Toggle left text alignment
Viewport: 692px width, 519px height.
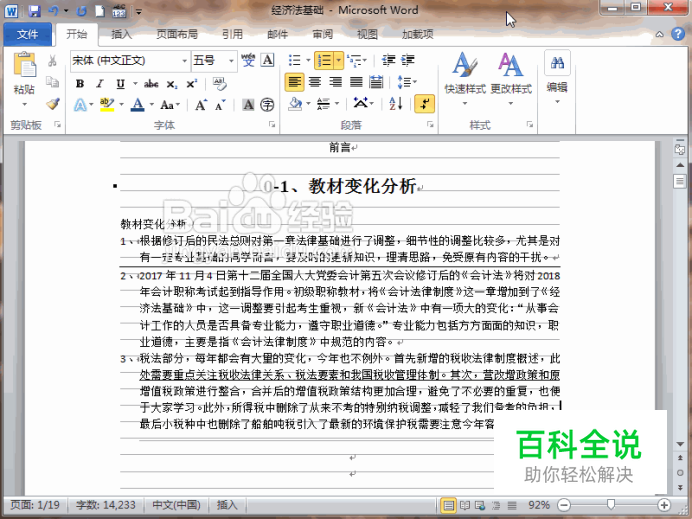[x=294, y=82]
